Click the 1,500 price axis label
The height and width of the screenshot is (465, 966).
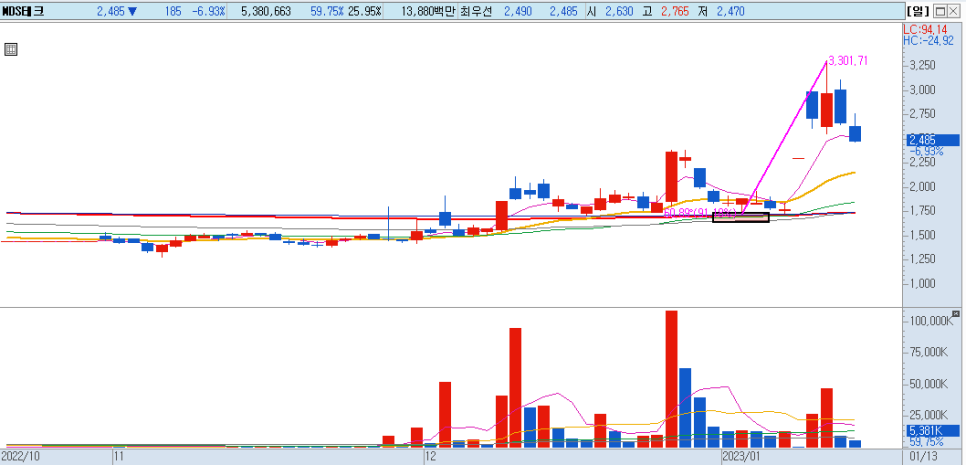click(x=922, y=235)
